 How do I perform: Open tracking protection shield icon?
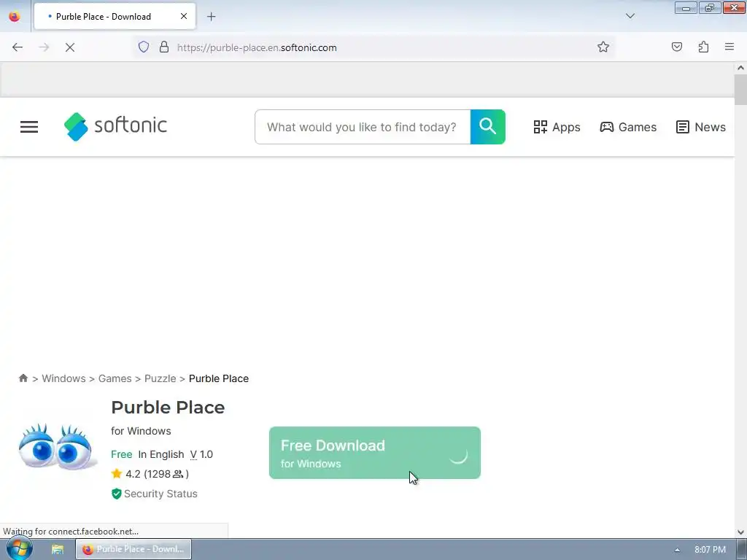[x=144, y=47]
